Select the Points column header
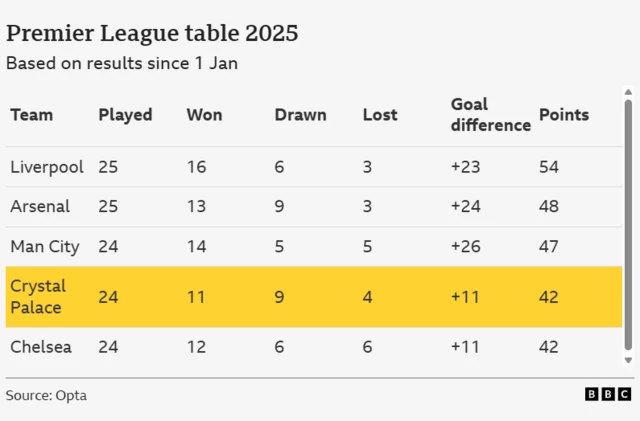The width and height of the screenshot is (640, 421). tap(564, 115)
